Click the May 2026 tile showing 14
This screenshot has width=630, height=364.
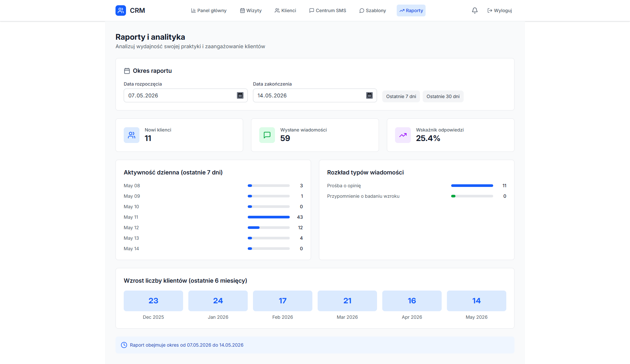tap(476, 301)
